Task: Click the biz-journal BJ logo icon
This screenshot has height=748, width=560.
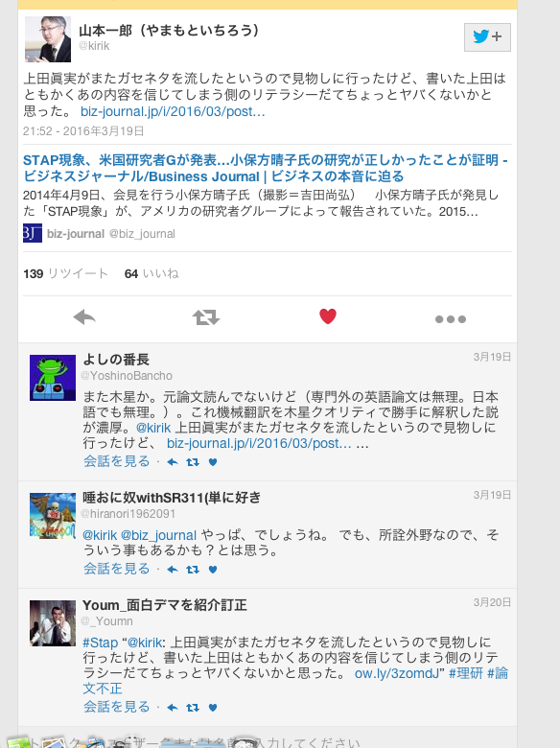Action: point(33,233)
